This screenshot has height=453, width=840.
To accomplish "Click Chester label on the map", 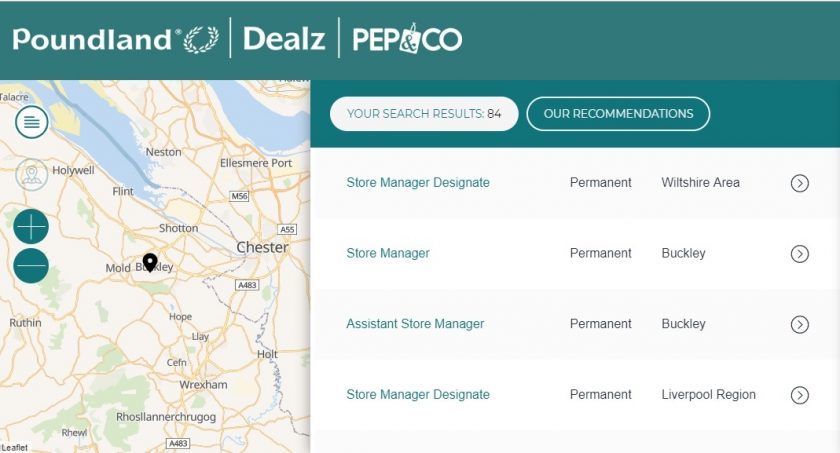I will 262,247.
